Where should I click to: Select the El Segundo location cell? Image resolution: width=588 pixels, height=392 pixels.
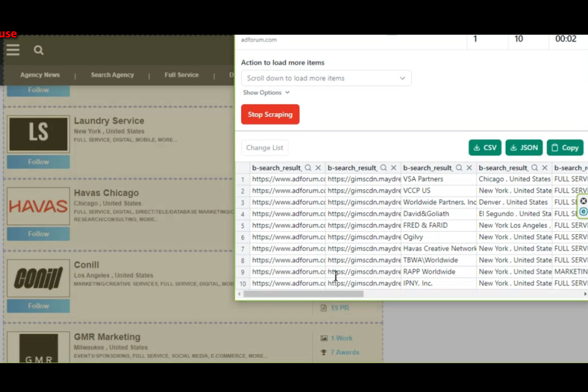point(514,214)
